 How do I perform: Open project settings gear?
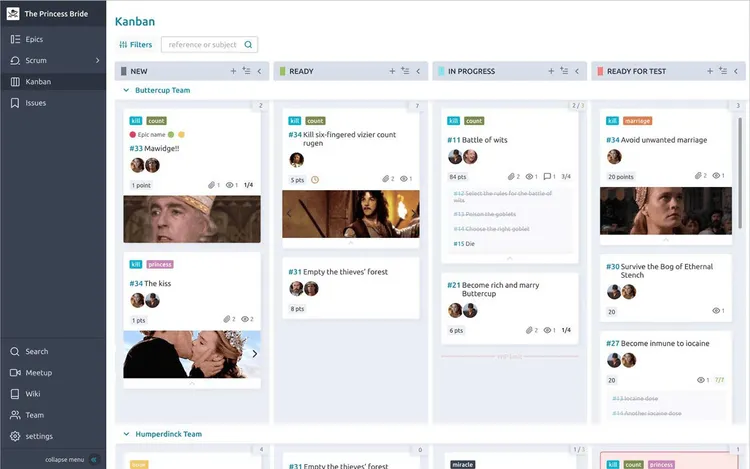pyautogui.click(x=15, y=436)
